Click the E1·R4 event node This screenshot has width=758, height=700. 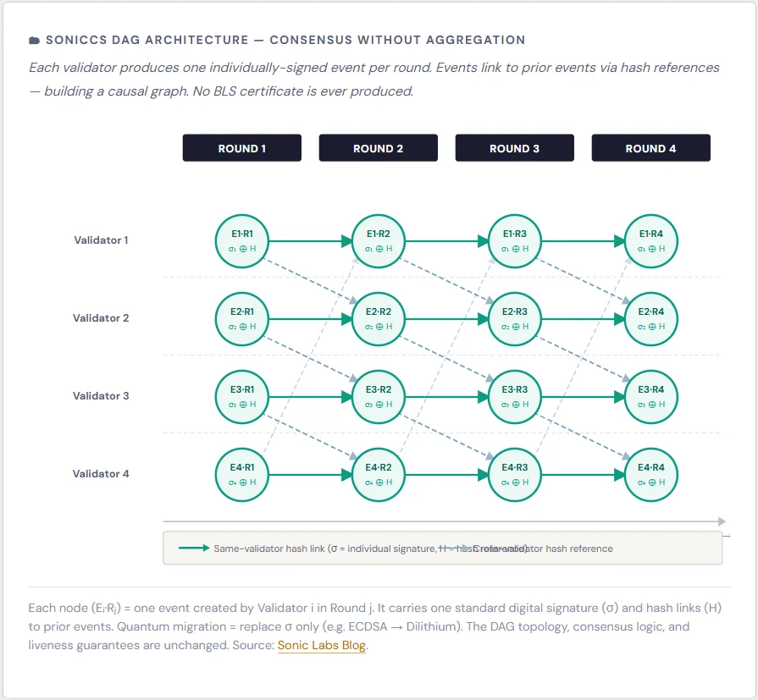[x=651, y=241]
